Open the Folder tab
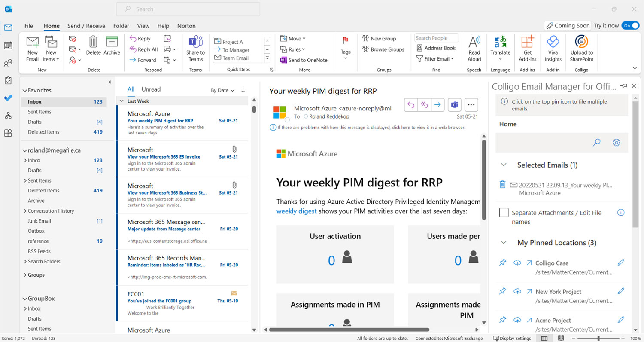 121,26
